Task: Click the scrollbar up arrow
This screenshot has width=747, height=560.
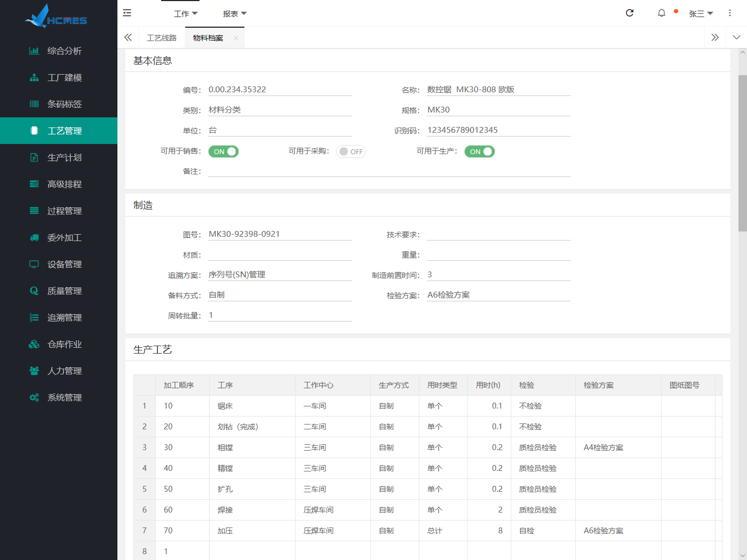Action: tap(742, 53)
